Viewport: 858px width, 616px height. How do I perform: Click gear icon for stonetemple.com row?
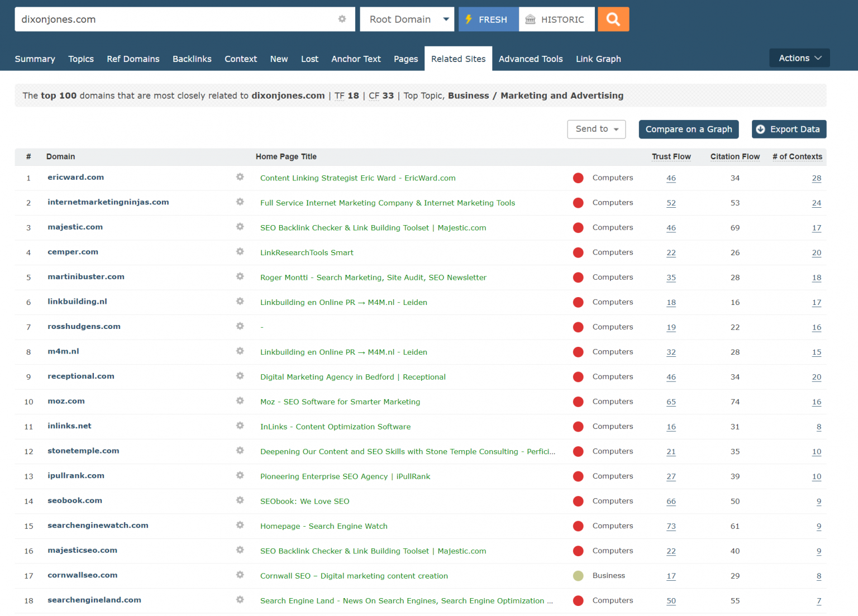click(240, 451)
